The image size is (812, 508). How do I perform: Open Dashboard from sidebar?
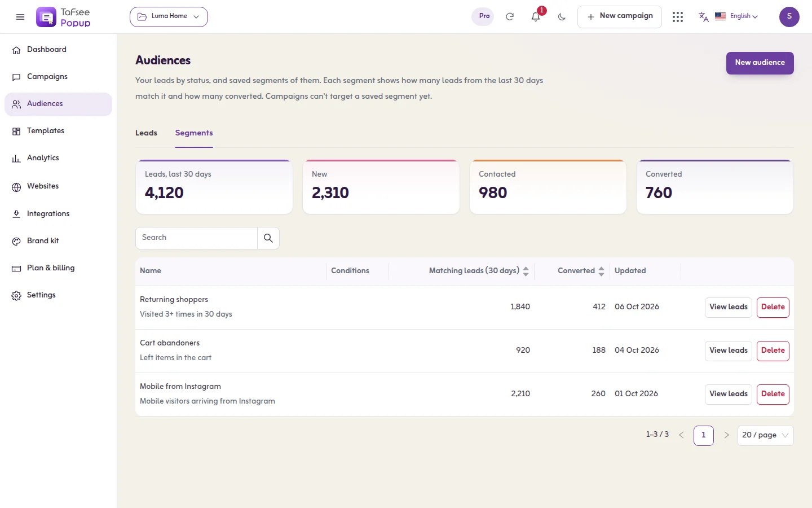click(58, 50)
